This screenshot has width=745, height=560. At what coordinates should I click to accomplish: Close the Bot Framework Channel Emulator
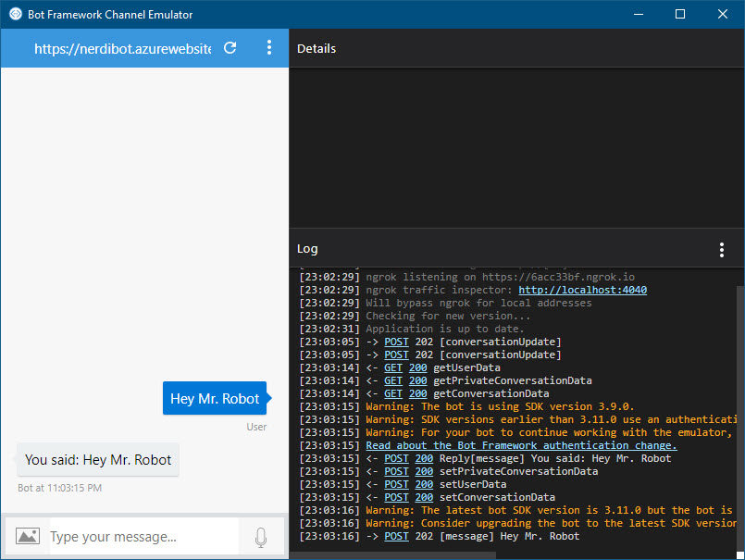pyautogui.click(x=722, y=14)
